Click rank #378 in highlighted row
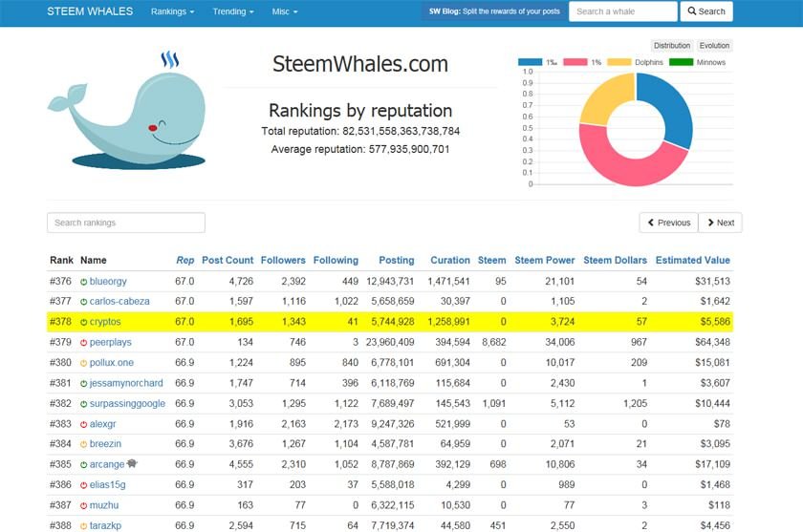This screenshot has width=803, height=532. 60,322
